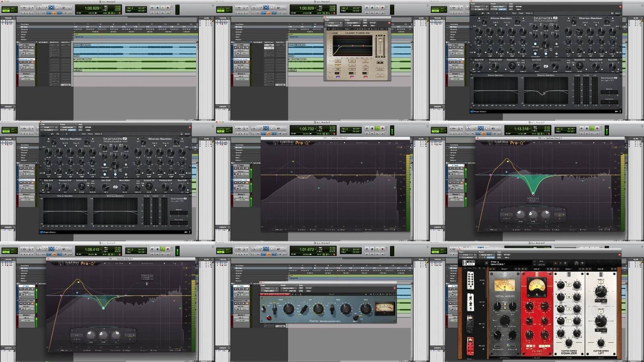Click the A compare button in the Slate rack
This screenshot has width=644, height=362.
pyautogui.click(x=555, y=263)
